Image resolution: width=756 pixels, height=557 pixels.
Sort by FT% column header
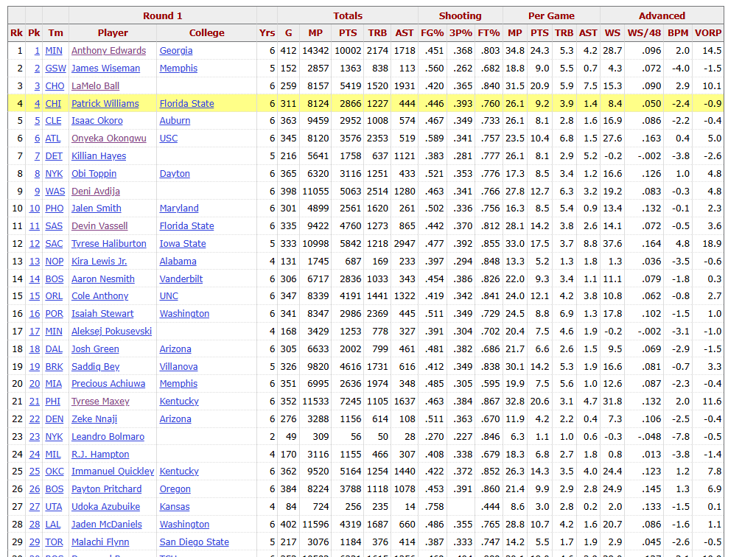[489, 33]
